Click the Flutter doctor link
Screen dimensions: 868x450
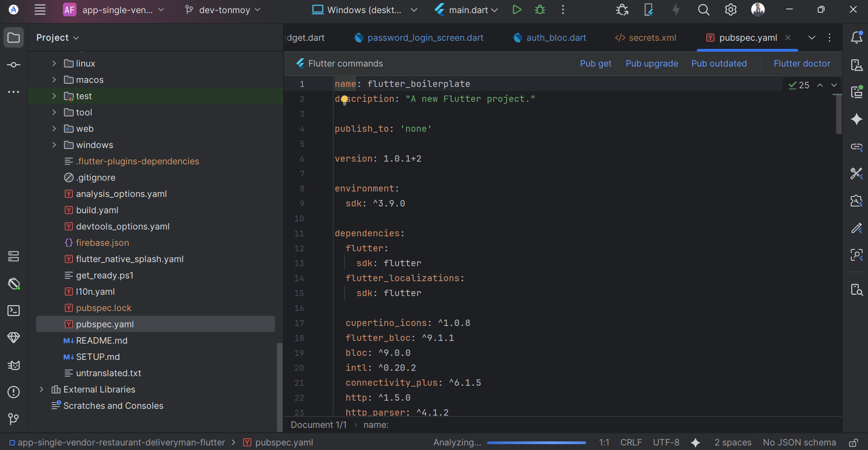pos(801,64)
